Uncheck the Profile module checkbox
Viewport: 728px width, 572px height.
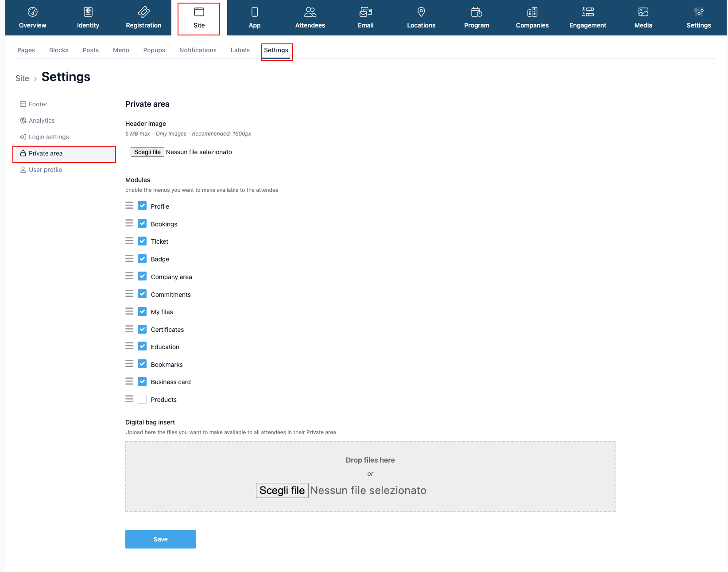coord(142,206)
